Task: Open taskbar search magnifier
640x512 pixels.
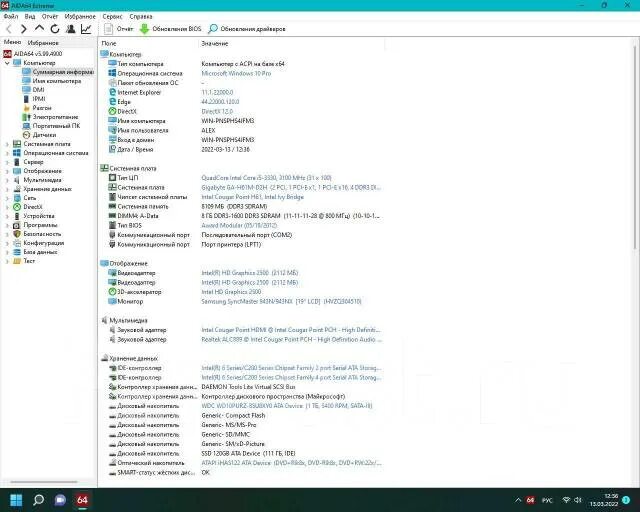Action: (38, 500)
